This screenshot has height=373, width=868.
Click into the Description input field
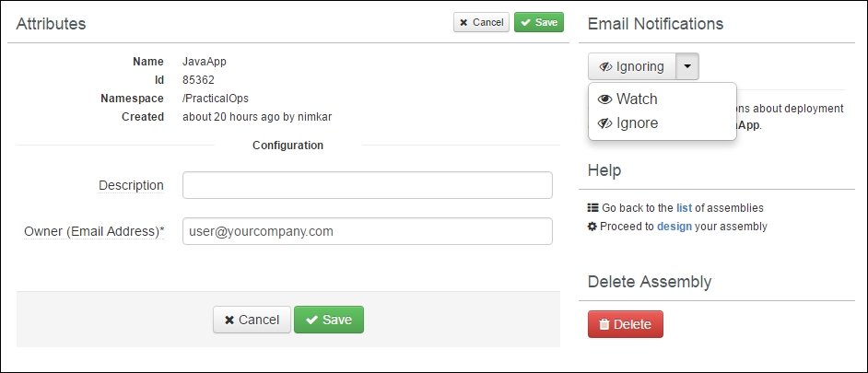pyautogui.click(x=368, y=185)
